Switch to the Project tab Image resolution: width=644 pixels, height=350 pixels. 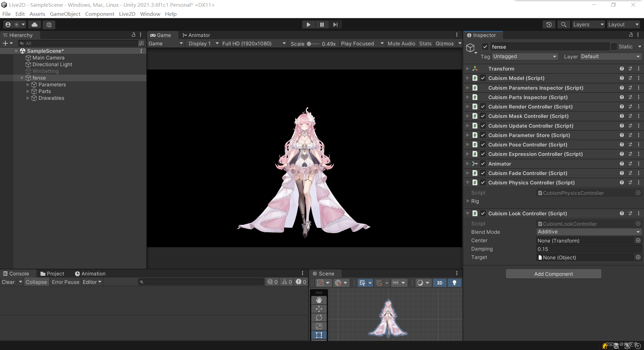52,273
